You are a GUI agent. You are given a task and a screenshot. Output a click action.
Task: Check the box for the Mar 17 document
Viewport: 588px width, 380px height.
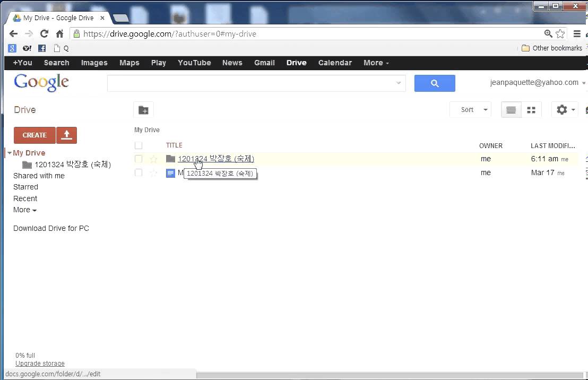139,173
